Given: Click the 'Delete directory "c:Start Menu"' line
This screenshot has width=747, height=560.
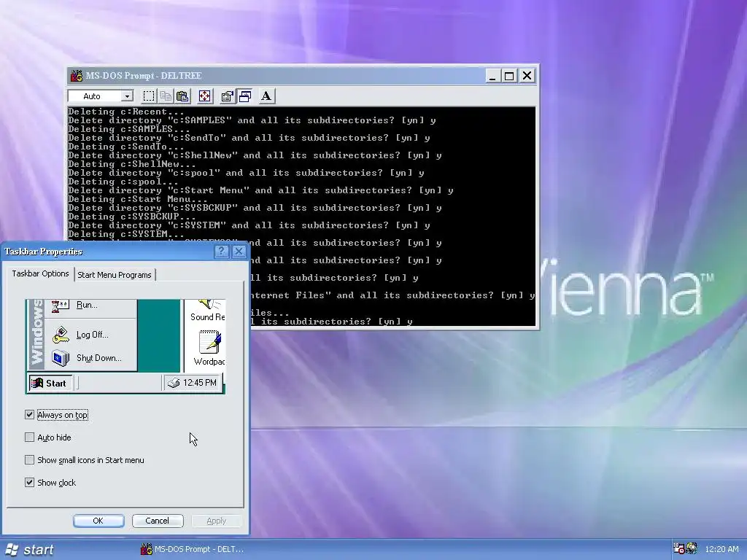Looking at the screenshot, I should (x=260, y=190).
